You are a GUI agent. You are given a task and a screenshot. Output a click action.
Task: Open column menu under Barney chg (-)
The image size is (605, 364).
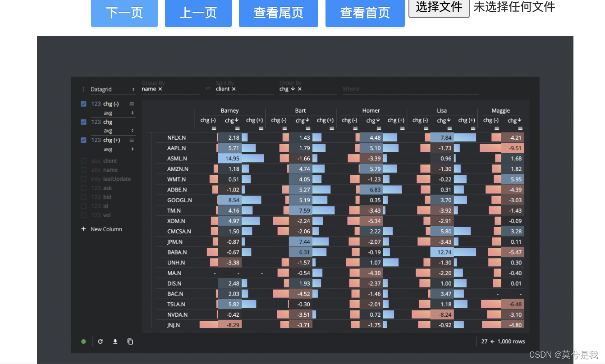coord(213,128)
